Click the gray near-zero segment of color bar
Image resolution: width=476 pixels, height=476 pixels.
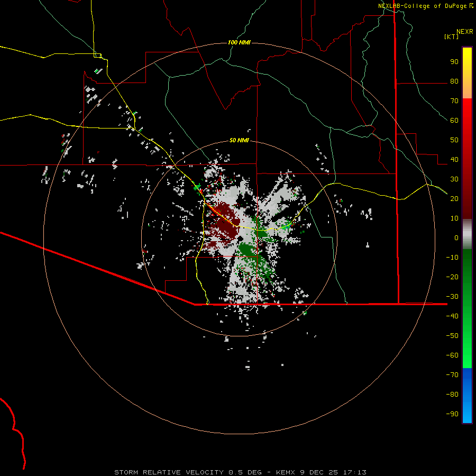point(467,234)
